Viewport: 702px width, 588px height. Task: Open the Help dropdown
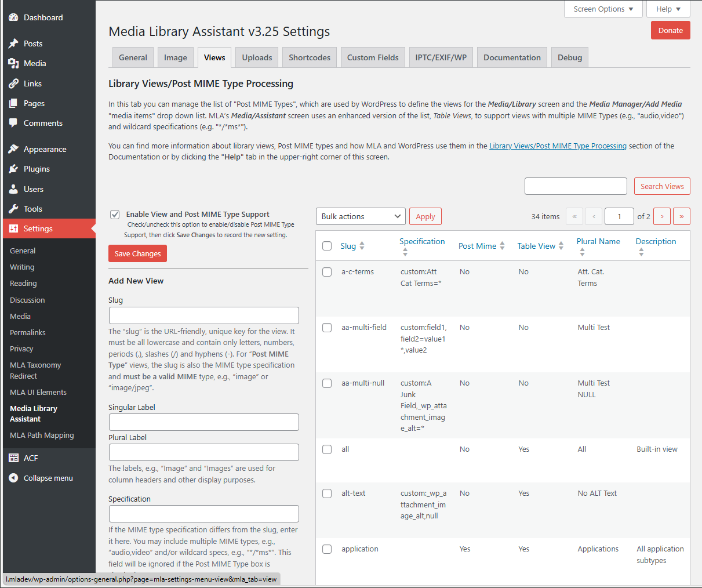[668, 9]
